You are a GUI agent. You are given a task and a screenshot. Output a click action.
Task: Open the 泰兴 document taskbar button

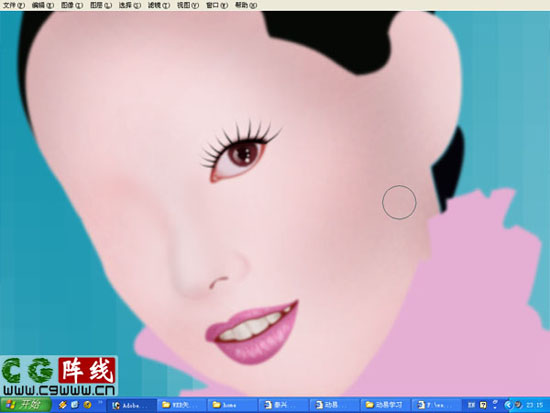click(284, 405)
